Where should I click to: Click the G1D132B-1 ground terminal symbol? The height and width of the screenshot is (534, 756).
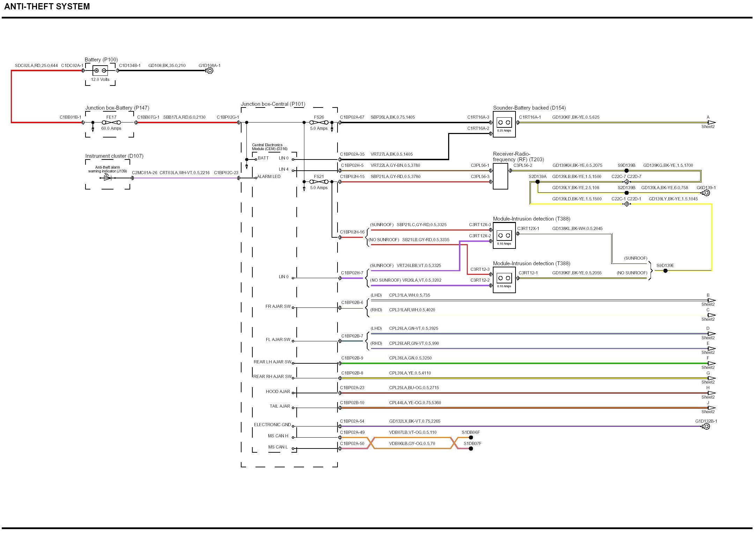point(706,427)
